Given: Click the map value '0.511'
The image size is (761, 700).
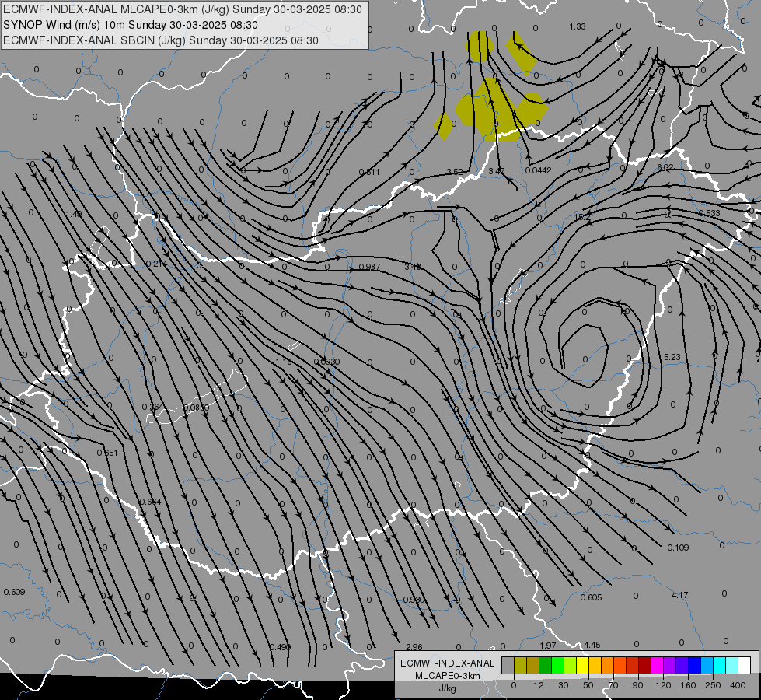Looking at the screenshot, I should coord(369,172).
